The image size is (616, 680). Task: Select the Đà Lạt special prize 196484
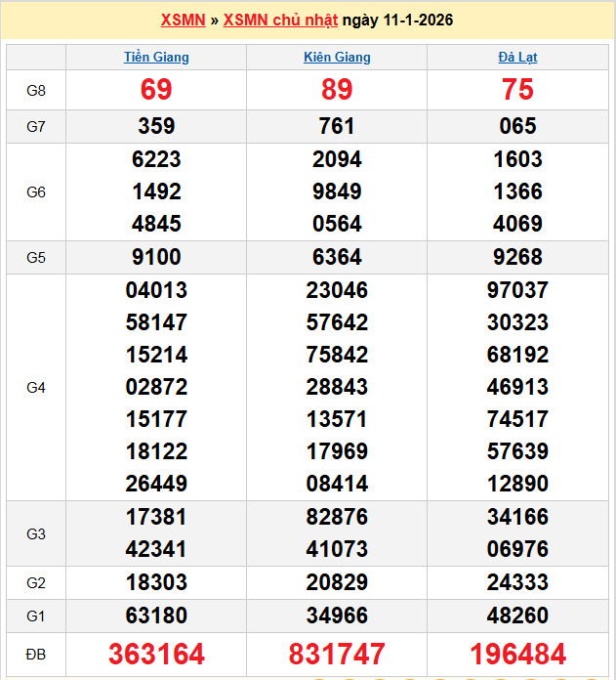[517, 654]
